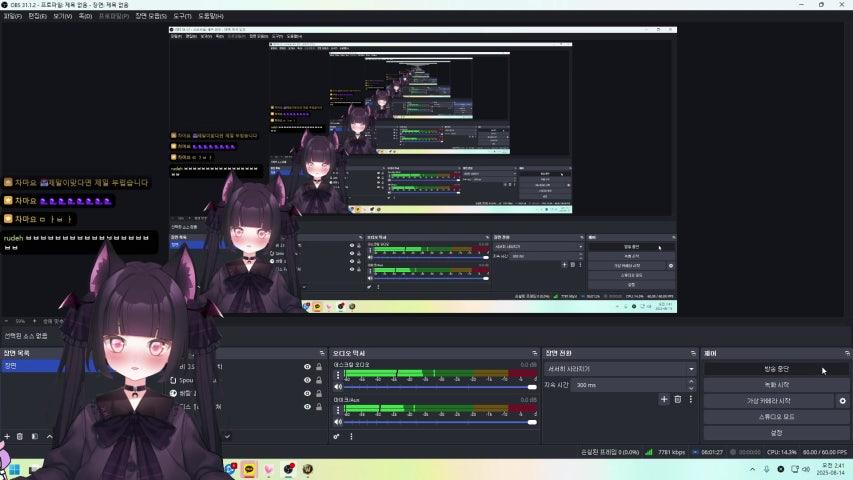Screen dimensions: 853x480
Task: Toggle lock on the bottom source row
Action: point(319,407)
